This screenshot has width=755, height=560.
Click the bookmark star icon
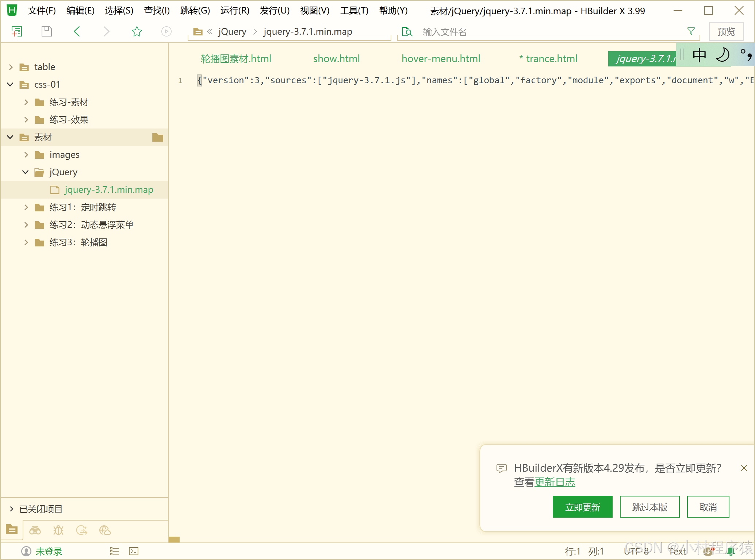point(137,32)
